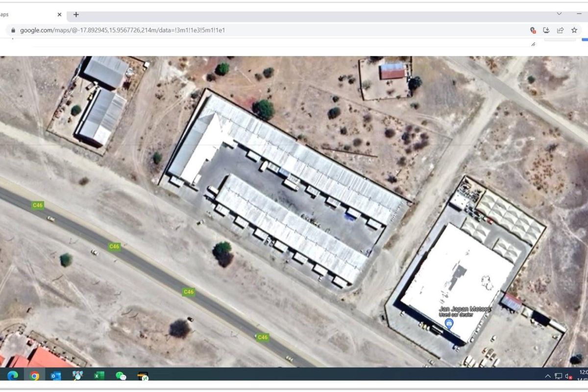Viewport: 588px width, 392px height.
Task: Open a new browser tab
Action: pyautogui.click(x=76, y=14)
